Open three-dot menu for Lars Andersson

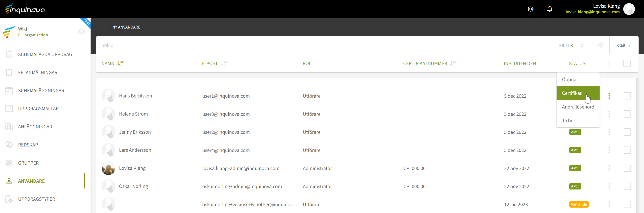[x=609, y=150]
